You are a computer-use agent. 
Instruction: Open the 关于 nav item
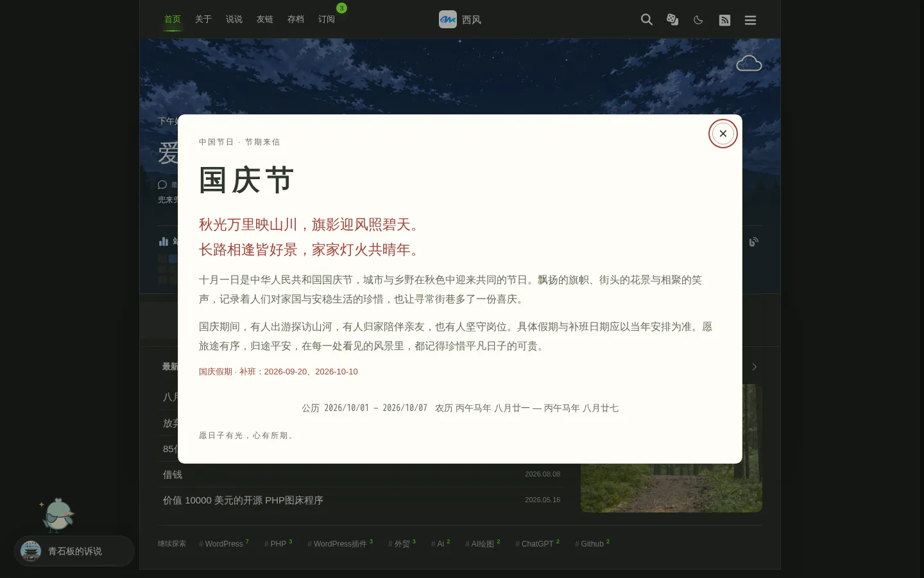(203, 19)
